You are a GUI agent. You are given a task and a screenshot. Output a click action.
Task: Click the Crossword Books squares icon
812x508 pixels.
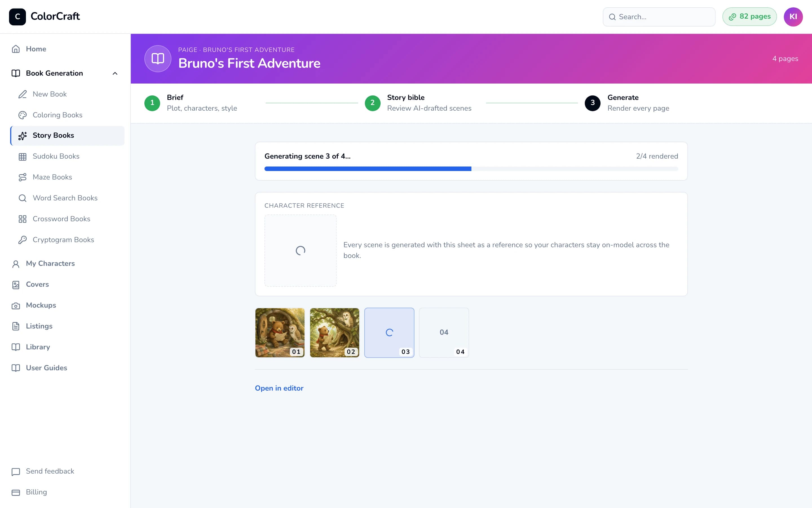(23, 219)
